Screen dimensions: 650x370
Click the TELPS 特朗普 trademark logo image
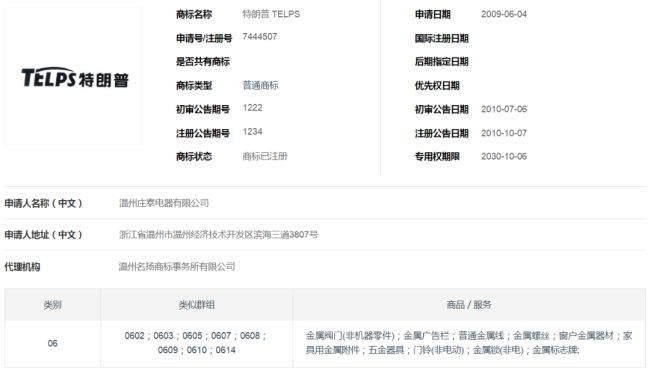[75, 77]
